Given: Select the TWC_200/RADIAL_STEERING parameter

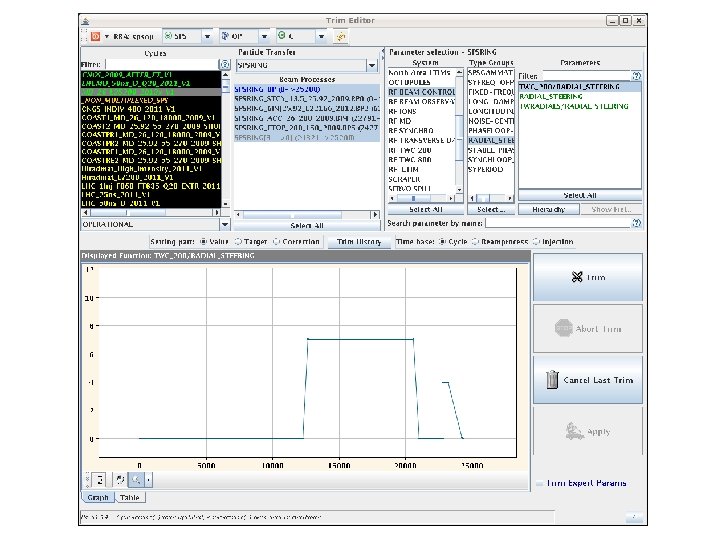Looking at the screenshot, I should pyautogui.click(x=579, y=87).
